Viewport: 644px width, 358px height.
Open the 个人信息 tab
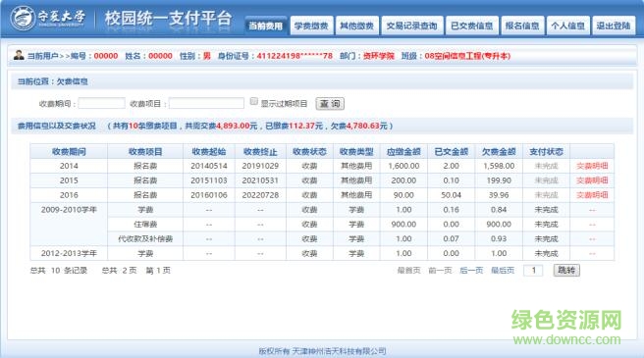[568, 26]
